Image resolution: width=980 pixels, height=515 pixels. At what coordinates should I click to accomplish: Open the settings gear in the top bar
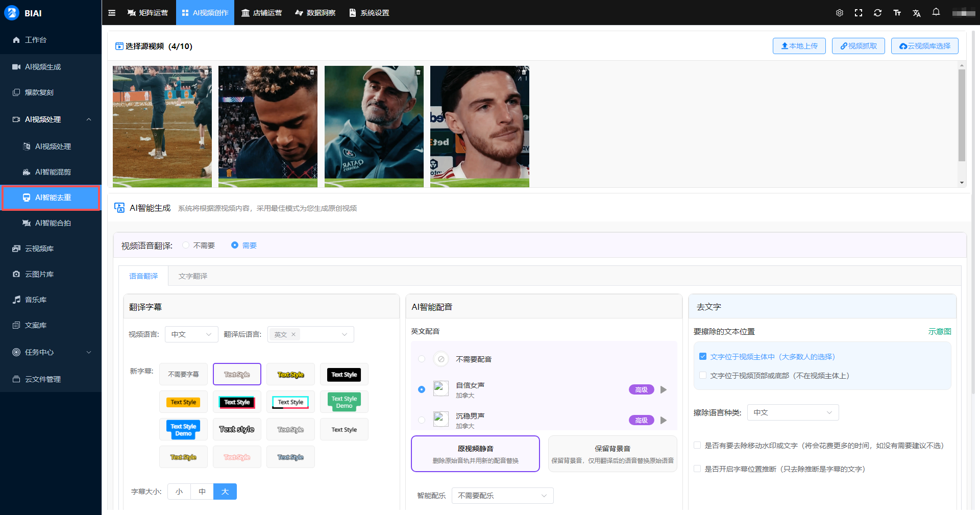click(840, 13)
